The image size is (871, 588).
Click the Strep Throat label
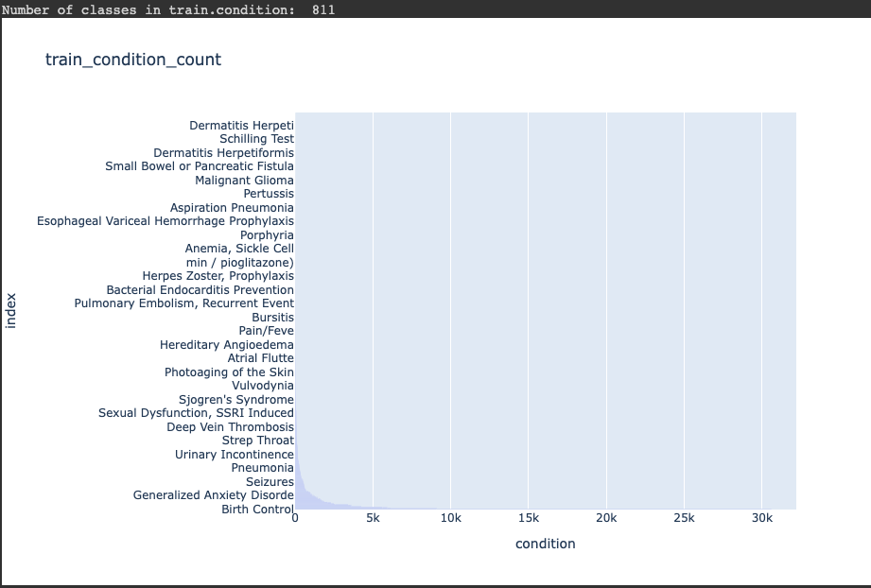pyautogui.click(x=258, y=441)
